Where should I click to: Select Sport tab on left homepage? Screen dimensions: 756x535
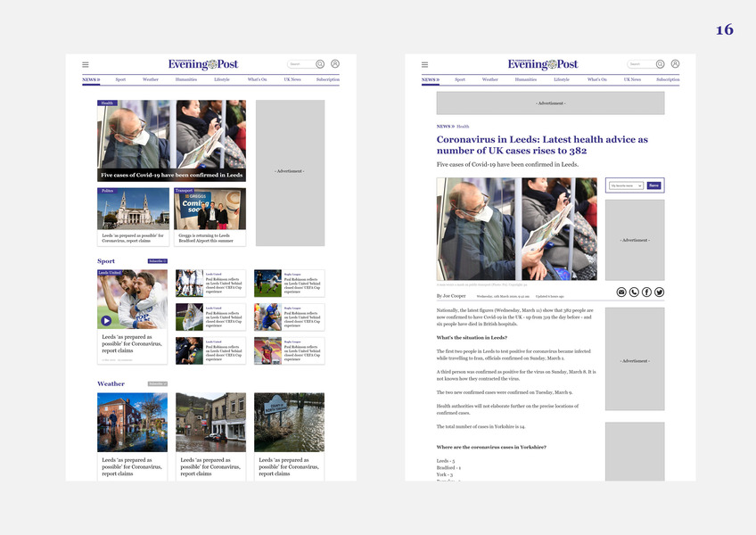(x=120, y=79)
